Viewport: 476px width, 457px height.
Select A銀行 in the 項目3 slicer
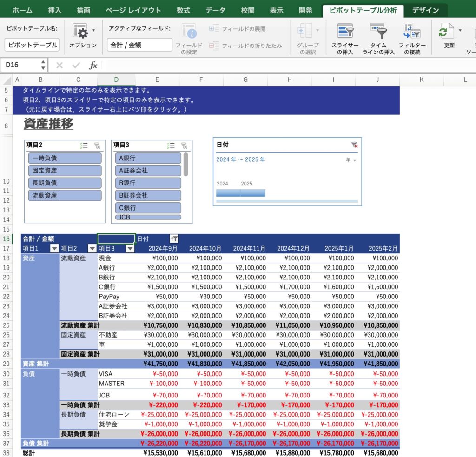click(148, 158)
